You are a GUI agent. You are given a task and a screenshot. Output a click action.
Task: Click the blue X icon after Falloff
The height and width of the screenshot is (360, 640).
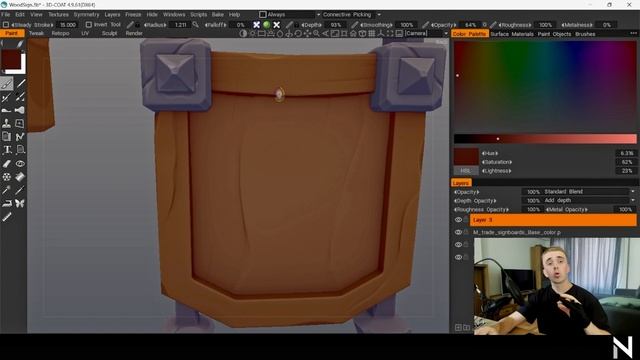pos(256,25)
